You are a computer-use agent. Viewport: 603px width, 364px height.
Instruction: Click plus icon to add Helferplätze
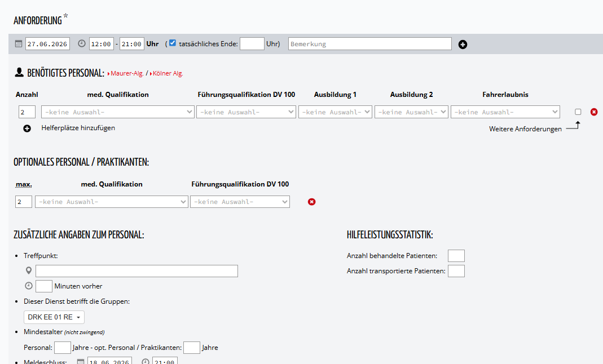[27, 128]
